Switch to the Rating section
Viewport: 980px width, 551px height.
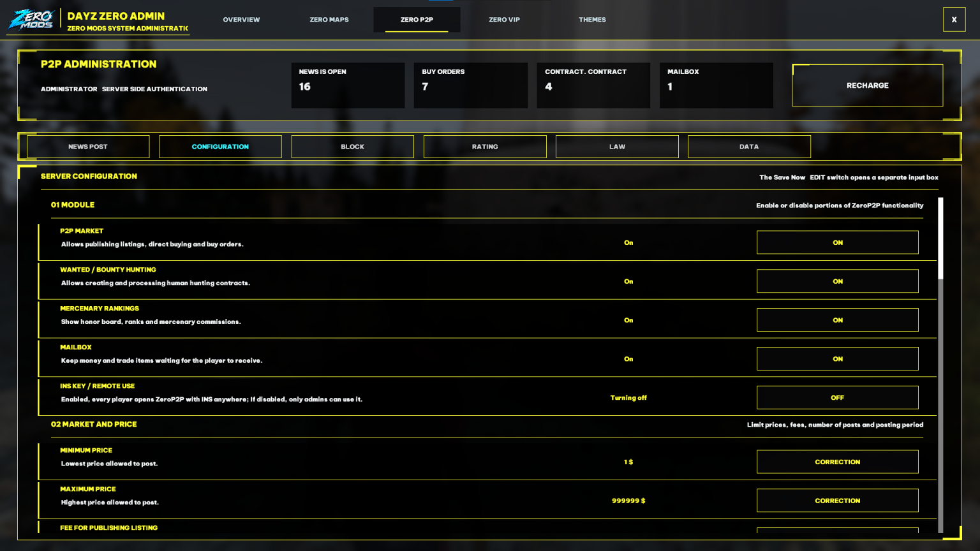485,147
